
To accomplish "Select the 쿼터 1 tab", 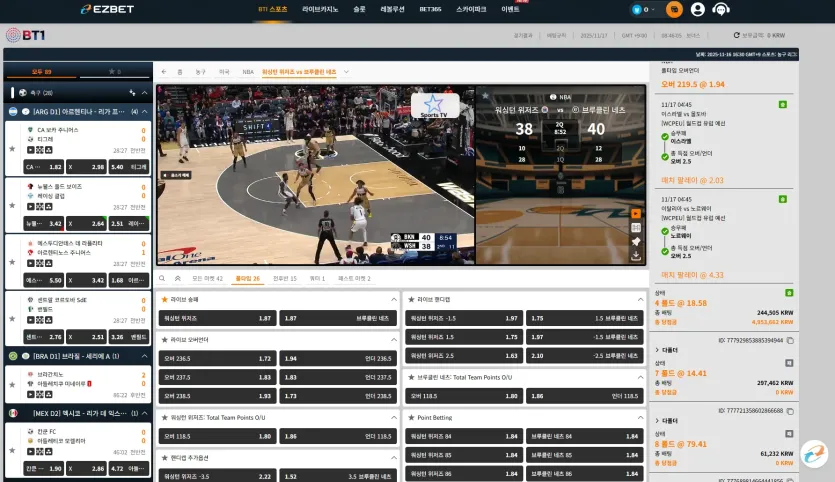I will tap(317, 278).
